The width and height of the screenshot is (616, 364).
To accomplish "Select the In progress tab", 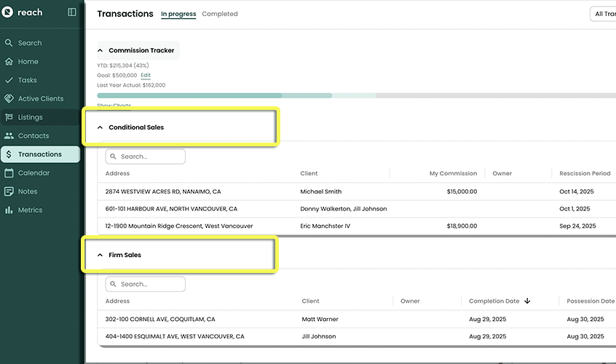I will (178, 14).
